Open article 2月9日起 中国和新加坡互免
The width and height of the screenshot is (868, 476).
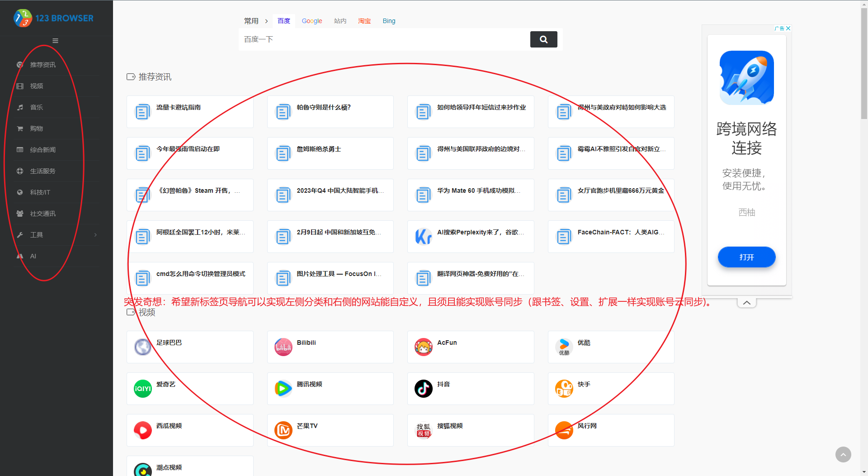330,237
